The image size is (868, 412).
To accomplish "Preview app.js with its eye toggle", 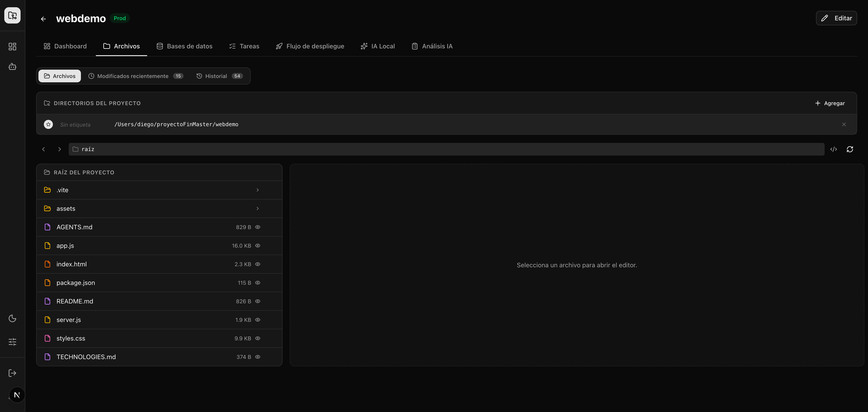I will pos(258,245).
